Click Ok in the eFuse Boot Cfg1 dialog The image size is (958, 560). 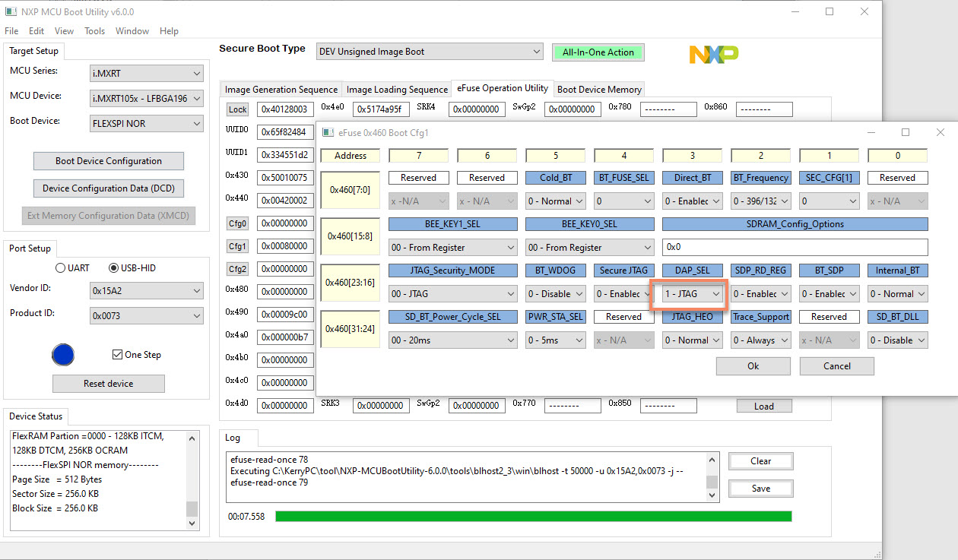tap(753, 365)
